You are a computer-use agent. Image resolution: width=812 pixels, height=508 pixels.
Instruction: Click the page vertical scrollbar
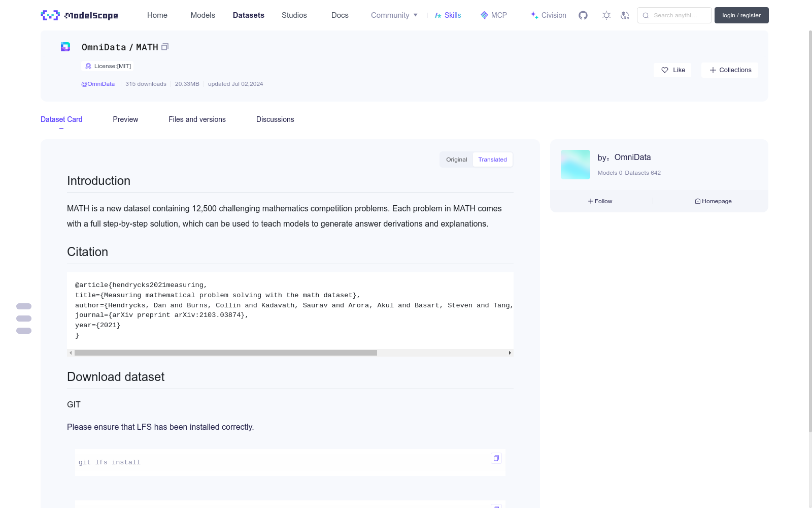[x=810, y=231]
